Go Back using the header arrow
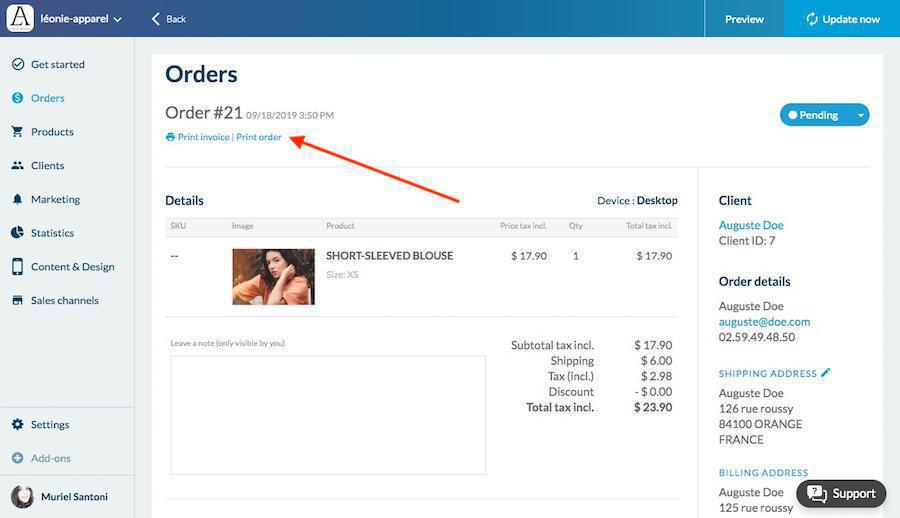 [x=169, y=19]
